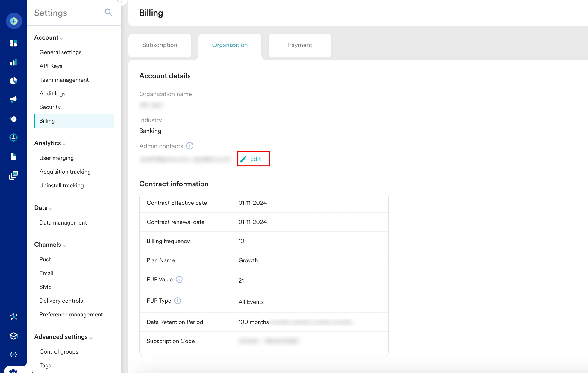
Task: Click the FUP Type info icon
Action: (x=178, y=301)
